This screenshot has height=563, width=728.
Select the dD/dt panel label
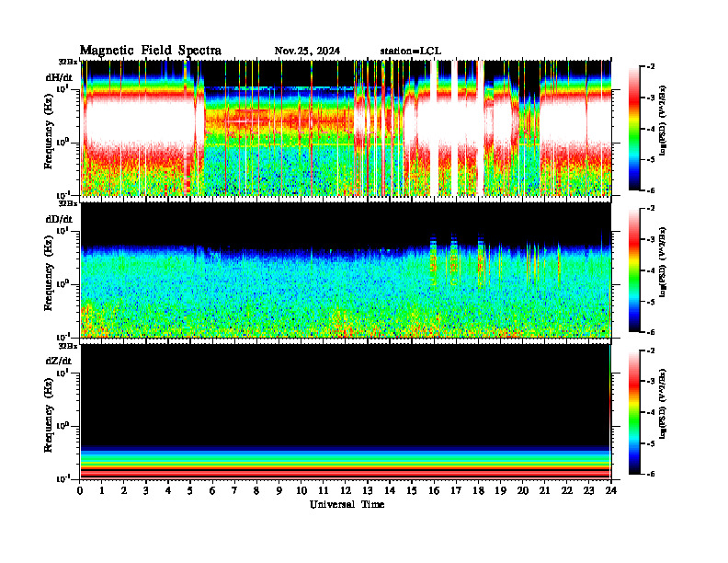point(59,219)
